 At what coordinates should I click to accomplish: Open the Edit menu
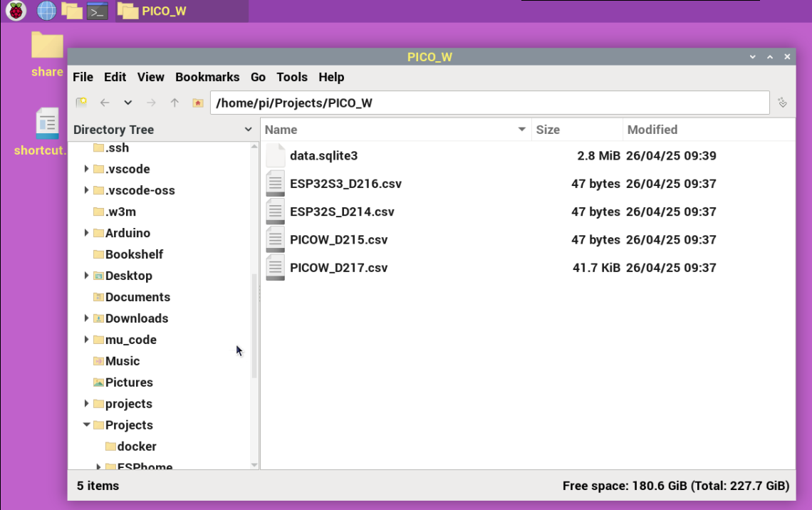115,77
